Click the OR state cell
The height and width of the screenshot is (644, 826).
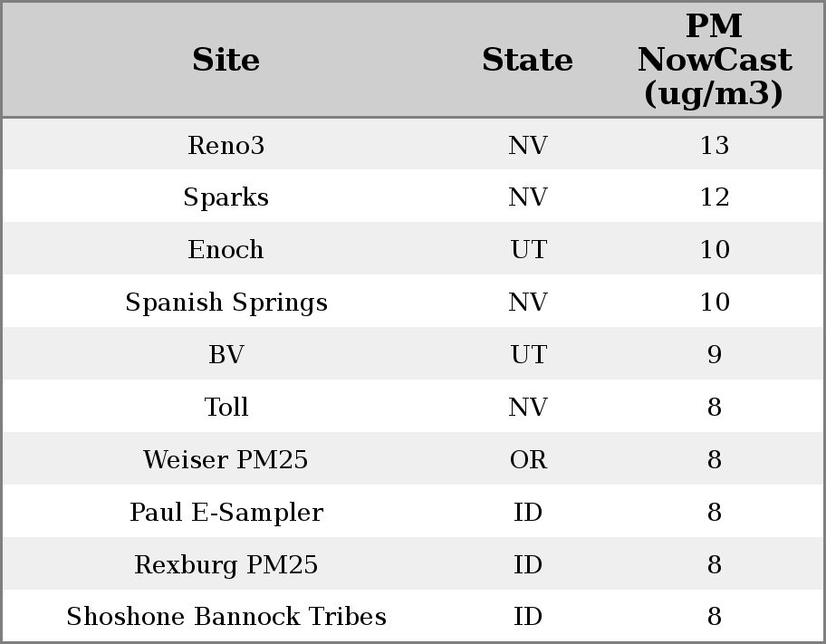point(528,460)
